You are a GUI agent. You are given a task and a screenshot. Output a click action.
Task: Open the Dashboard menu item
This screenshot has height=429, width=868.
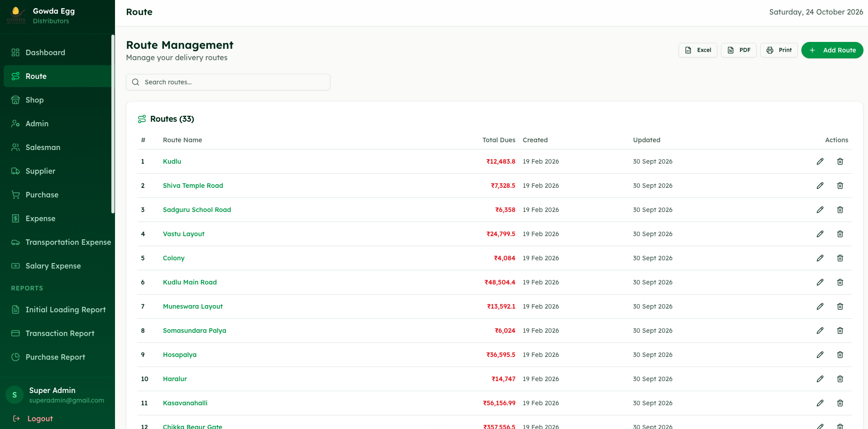(58, 52)
